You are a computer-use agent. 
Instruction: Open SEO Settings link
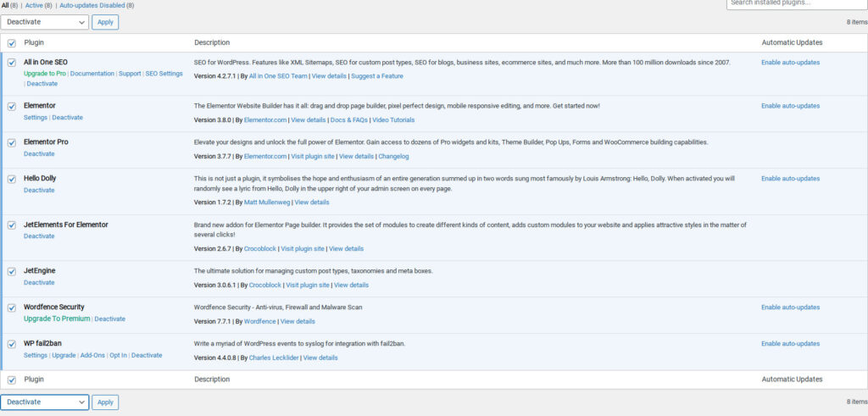(x=164, y=74)
